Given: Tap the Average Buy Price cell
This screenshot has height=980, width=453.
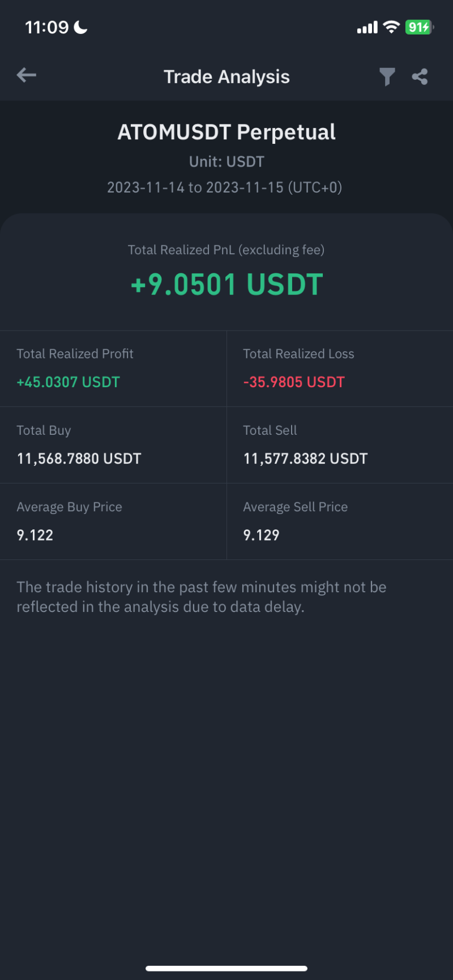Looking at the screenshot, I should pos(113,521).
